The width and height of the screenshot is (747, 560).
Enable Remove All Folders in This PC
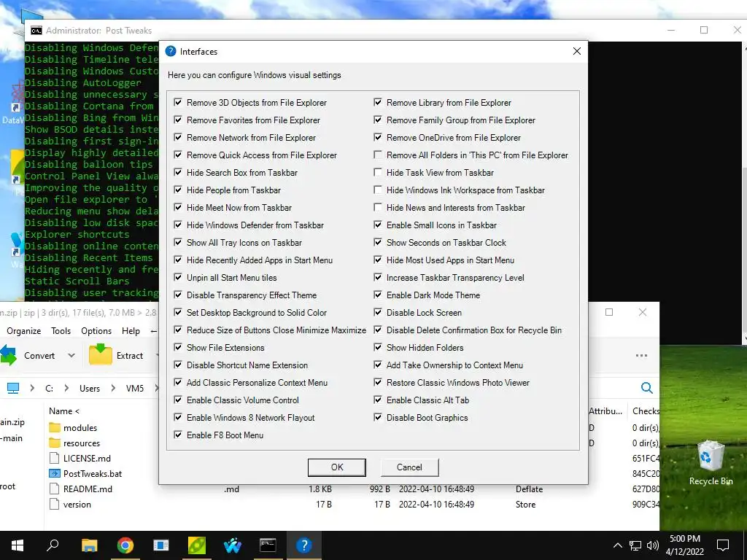click(378, 155)
